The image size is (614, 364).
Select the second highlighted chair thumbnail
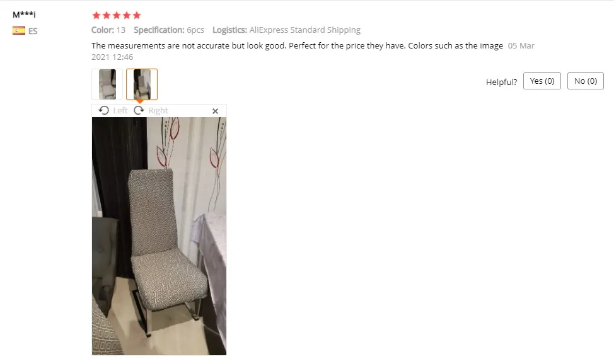coord(142,84)
